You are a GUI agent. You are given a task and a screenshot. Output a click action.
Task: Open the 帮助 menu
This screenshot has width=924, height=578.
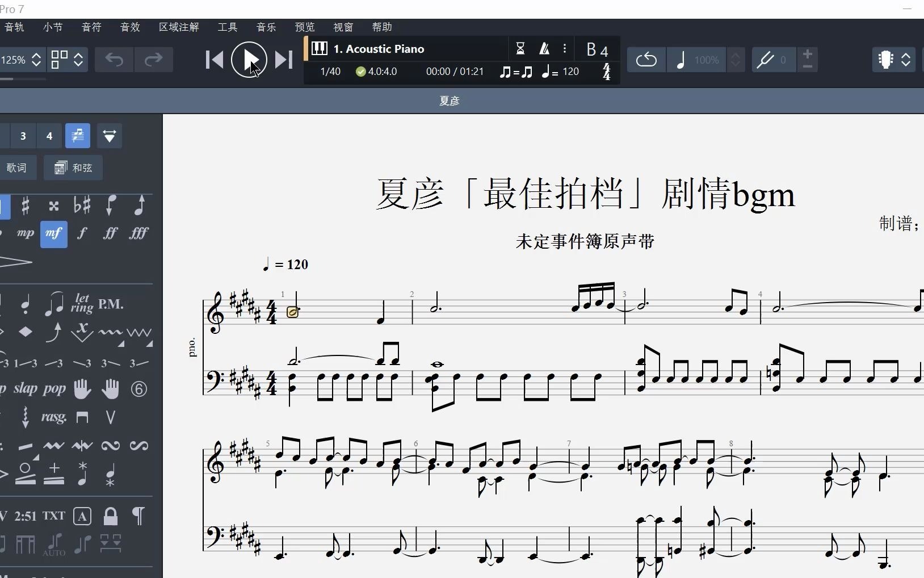[x=383, y=27]
